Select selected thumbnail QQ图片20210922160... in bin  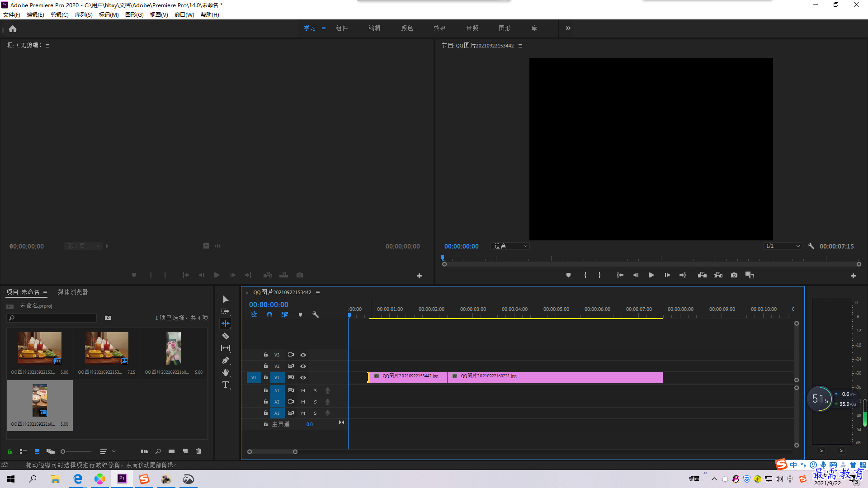tap(40, 405)
